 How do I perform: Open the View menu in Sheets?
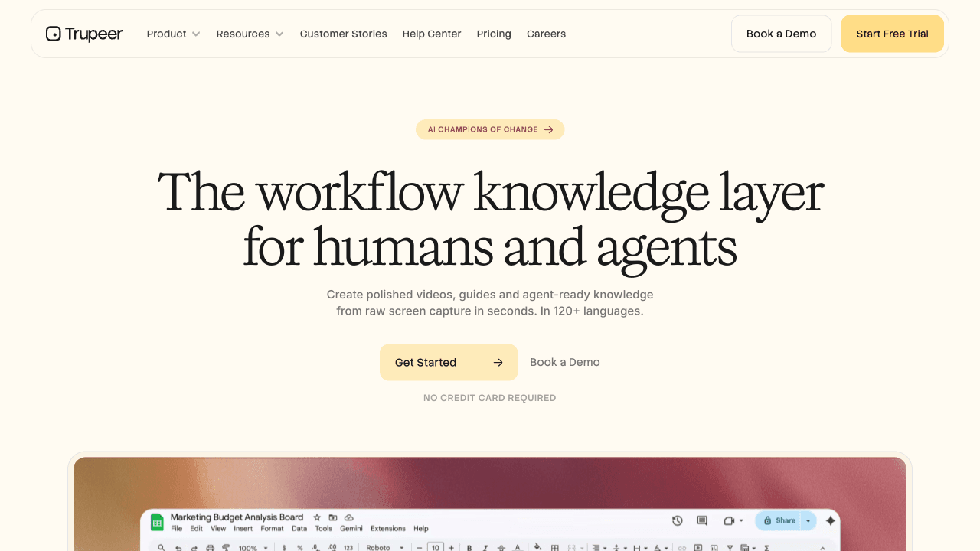coord(218,529)
